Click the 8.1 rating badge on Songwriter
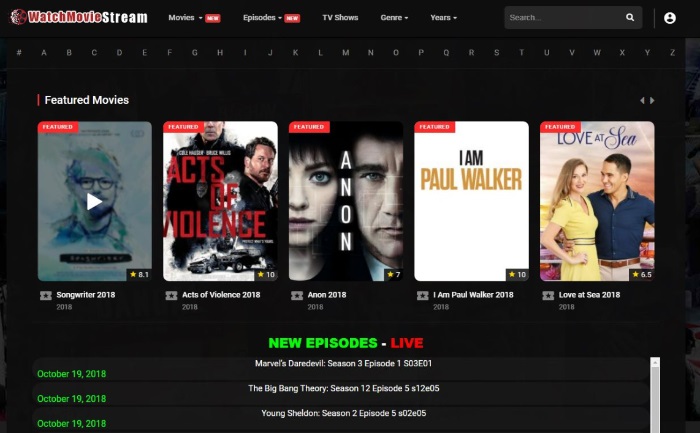 coord(139,275)
